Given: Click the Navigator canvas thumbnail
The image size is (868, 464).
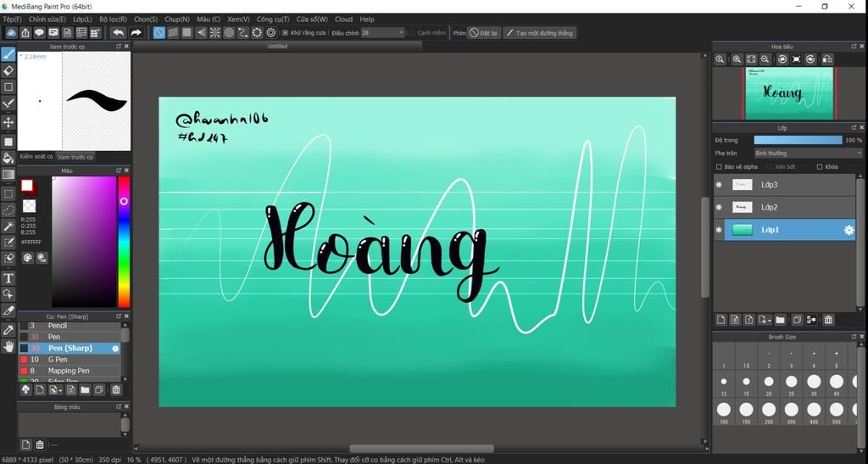Looking at the screenshot, I should coord(789,93).
